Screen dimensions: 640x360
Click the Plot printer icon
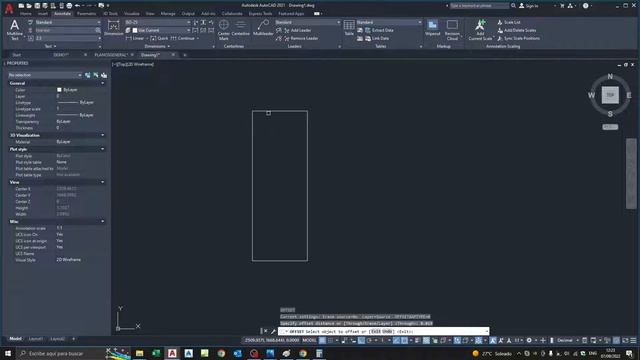tap(69, 6)
